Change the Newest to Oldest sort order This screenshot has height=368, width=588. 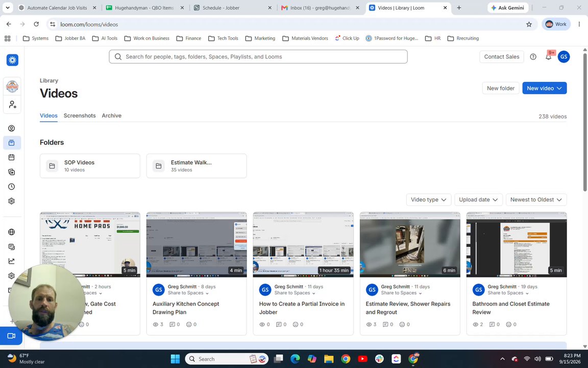[536, 200]
